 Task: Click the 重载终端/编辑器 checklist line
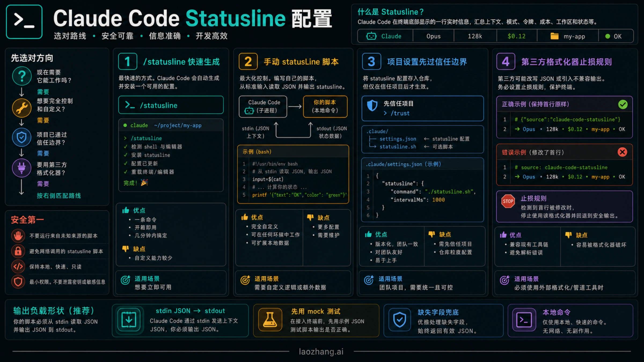(x=149, y=172)
